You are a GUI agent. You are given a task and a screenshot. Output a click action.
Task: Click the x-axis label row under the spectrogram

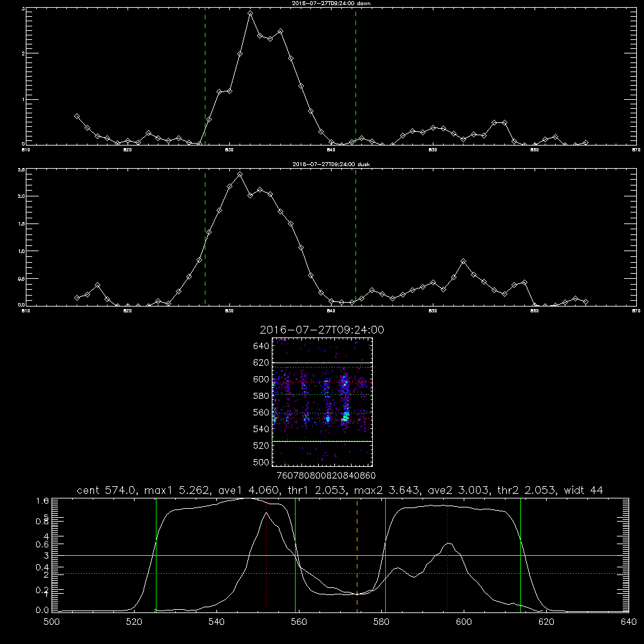tap(326, 475)
